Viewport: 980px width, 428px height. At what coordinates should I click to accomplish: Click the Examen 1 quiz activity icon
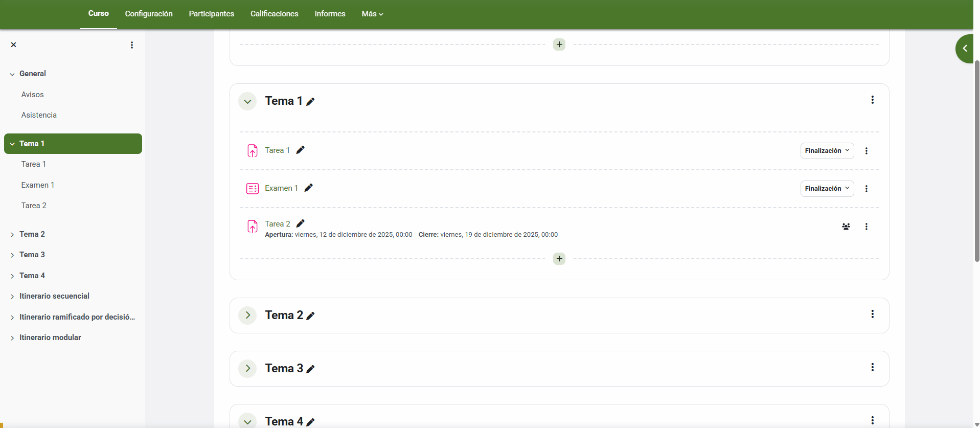pos(253,189)
